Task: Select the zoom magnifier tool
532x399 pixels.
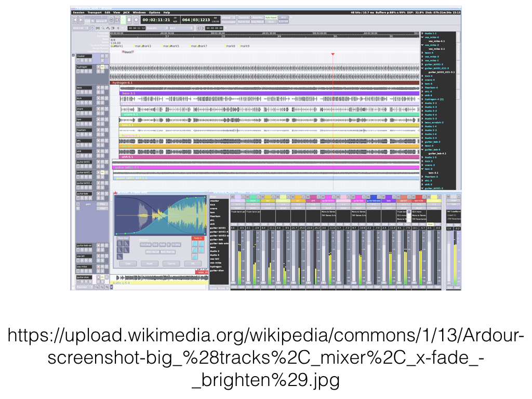Action: pos(103,28)
